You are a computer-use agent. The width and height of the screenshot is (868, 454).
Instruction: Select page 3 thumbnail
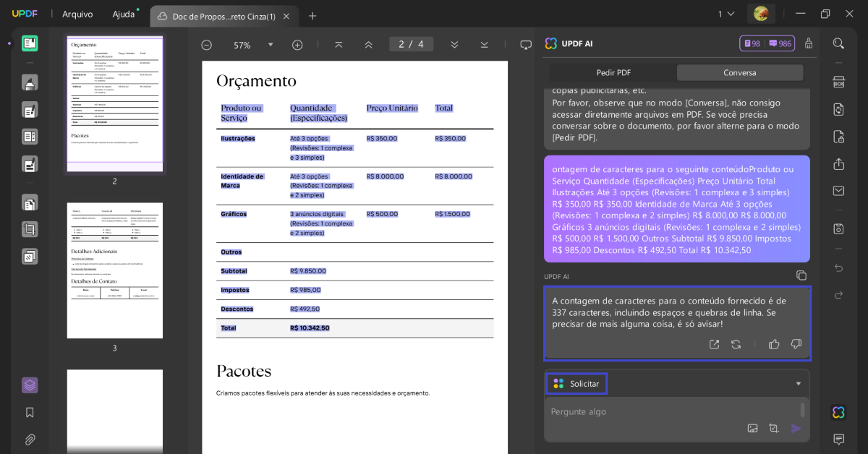point(115,270)
